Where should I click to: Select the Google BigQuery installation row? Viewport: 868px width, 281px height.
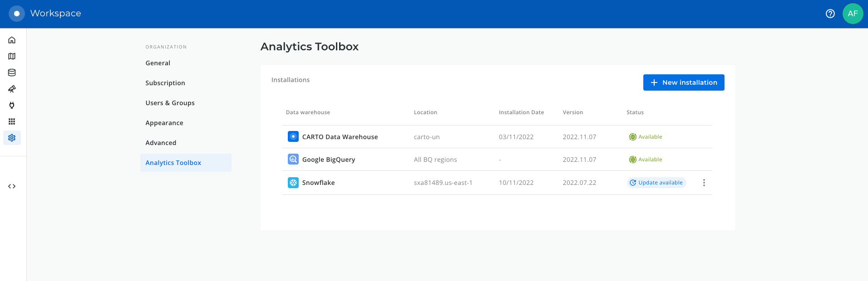[329, 160]
